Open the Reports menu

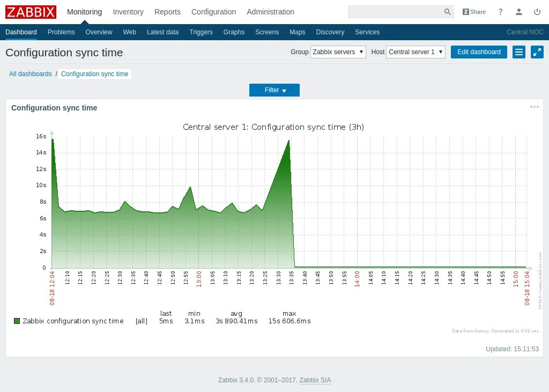coord(167,12)
